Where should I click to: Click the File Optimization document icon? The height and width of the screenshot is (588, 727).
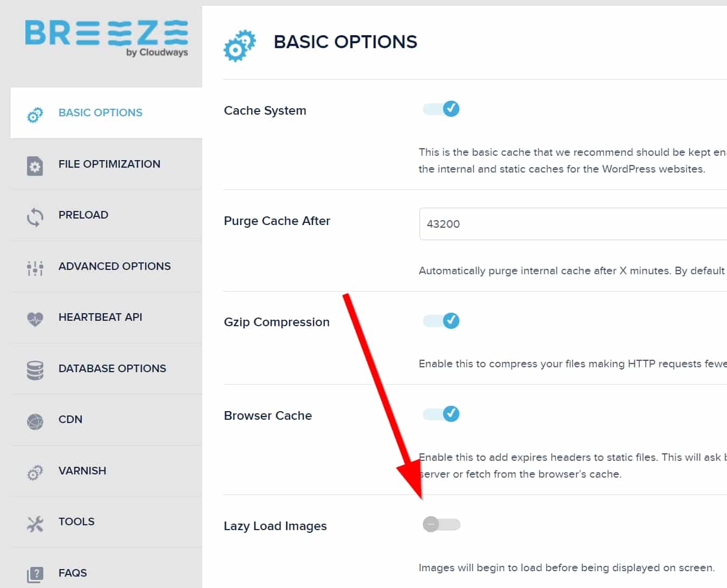[35, 166]
